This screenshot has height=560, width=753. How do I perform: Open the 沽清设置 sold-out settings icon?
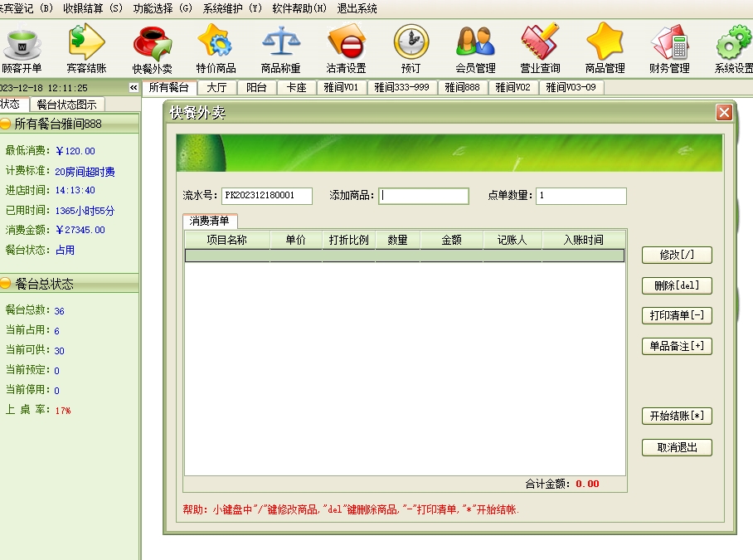pos(346,47)
